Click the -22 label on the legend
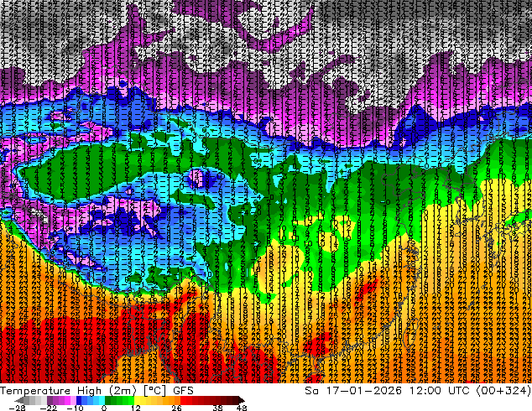532x411 pixels. [x=49, y=408]
